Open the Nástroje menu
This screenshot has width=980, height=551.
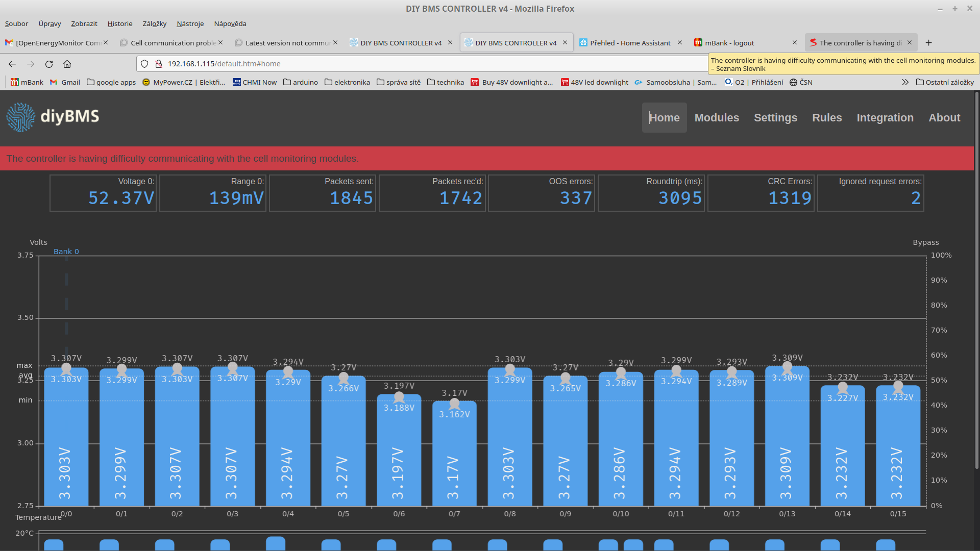click(190, 23)
